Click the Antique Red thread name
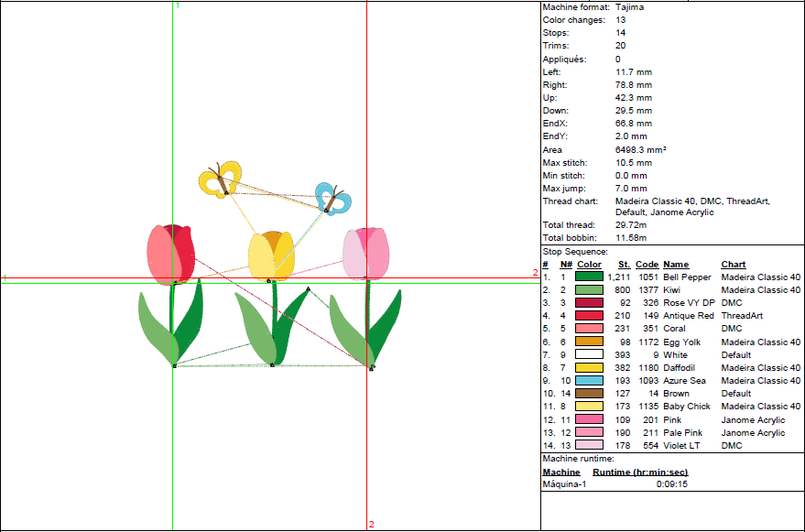 click(688, 316)
